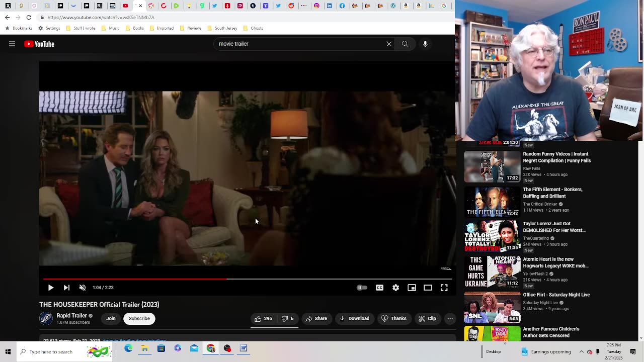Like the video (295 likes)
The image size is (644, 362).
click(264, 319)
